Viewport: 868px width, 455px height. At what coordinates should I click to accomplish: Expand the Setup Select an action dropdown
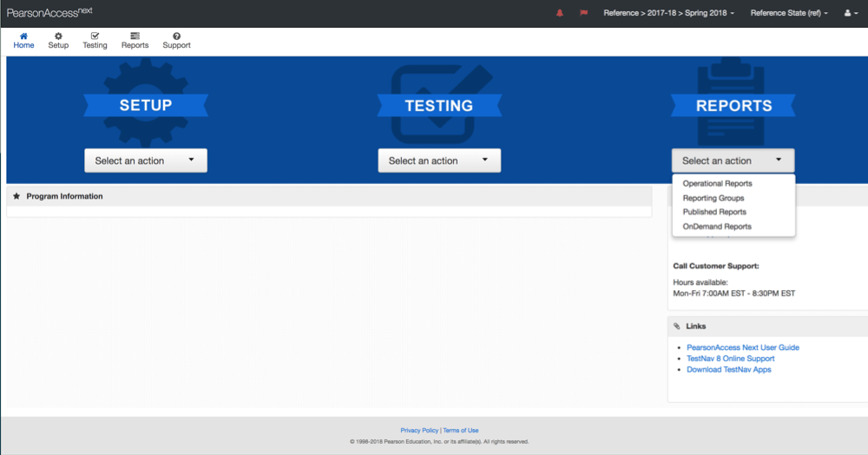[x=145, y=161]
